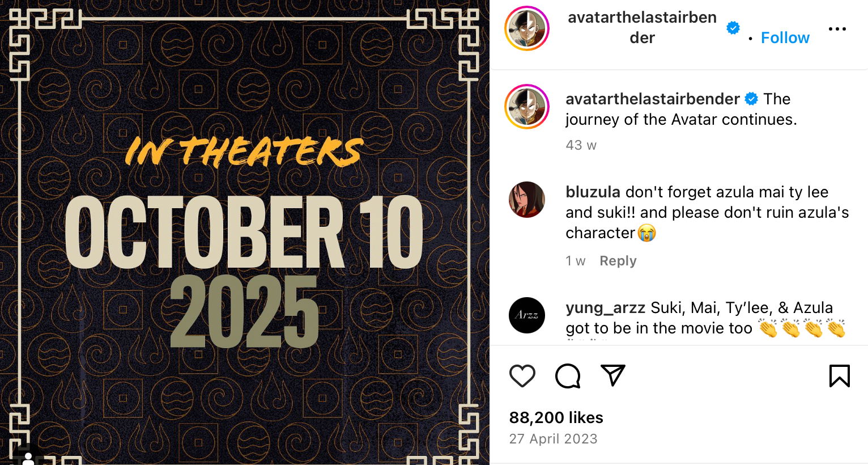Open bluzula's username link
Viewport: 868px width, 465px height.
click(x=593, y=192)
